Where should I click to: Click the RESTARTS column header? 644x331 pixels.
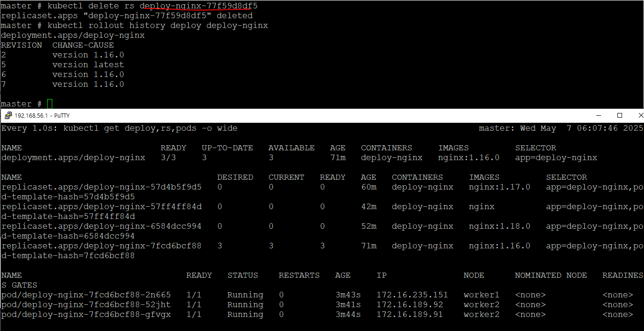(x=299, y=275)
